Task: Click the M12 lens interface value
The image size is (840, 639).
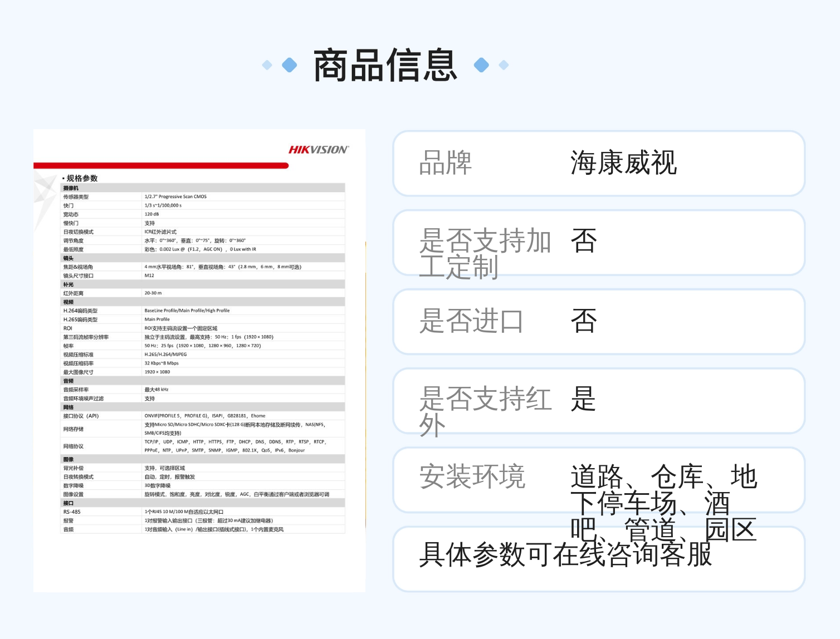Action: coord(149,276)
